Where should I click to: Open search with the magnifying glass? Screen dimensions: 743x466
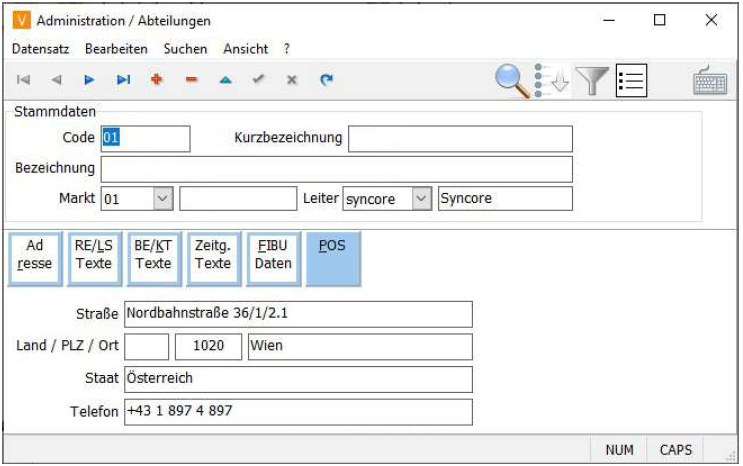512,81
